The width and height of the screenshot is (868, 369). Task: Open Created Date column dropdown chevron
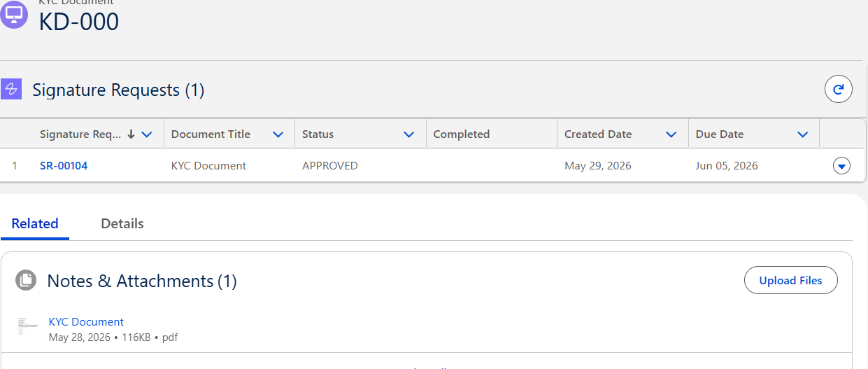tap(671, 134)
